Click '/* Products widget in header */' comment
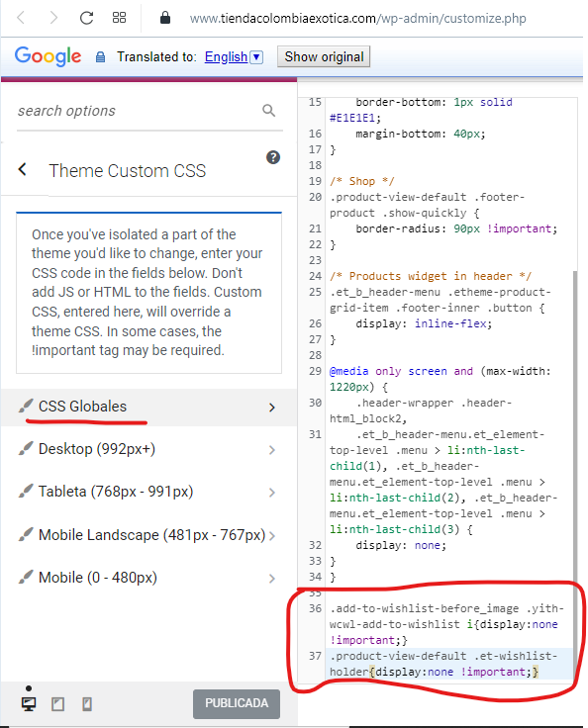Screen dimensions: 588x728 [x=431, y=276]
